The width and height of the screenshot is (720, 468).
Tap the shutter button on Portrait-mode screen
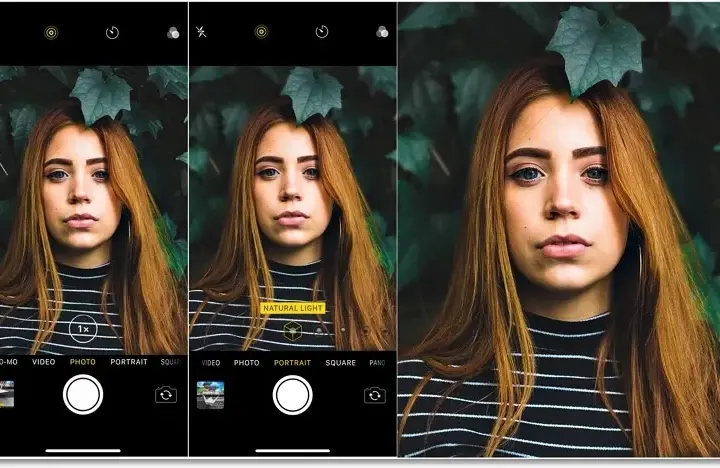click(292, 395)
